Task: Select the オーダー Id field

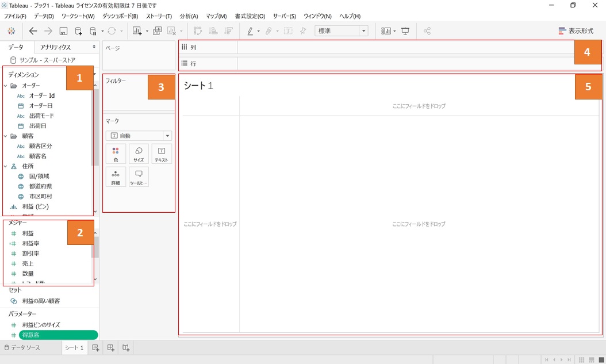Action: coord(42,96)
